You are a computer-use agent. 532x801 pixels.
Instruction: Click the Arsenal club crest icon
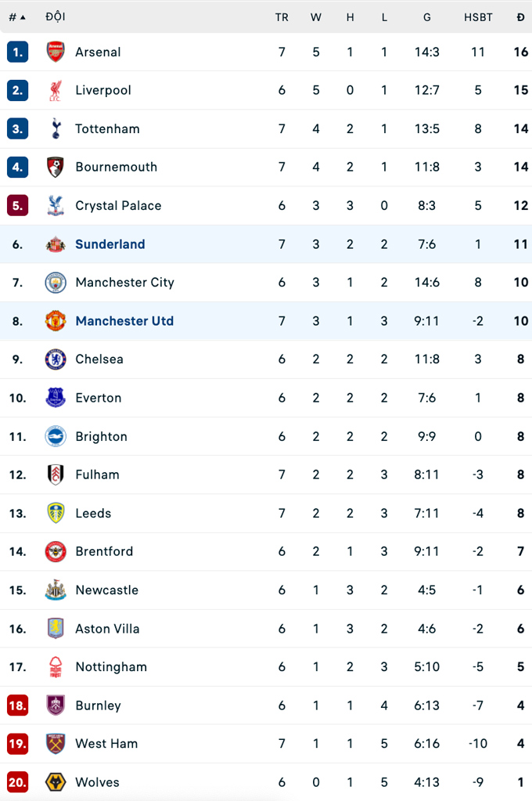56,52
